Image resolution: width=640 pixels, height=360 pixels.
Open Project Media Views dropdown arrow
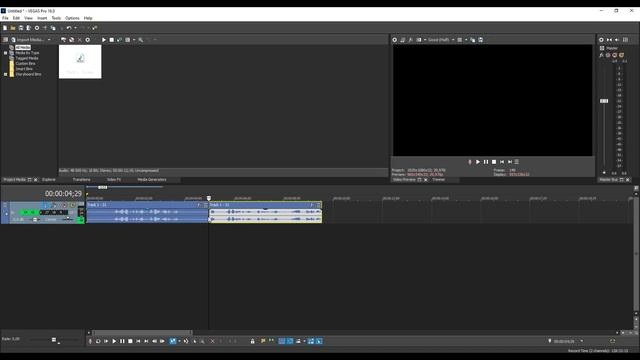pyautogui.click(x=134, y=40)
